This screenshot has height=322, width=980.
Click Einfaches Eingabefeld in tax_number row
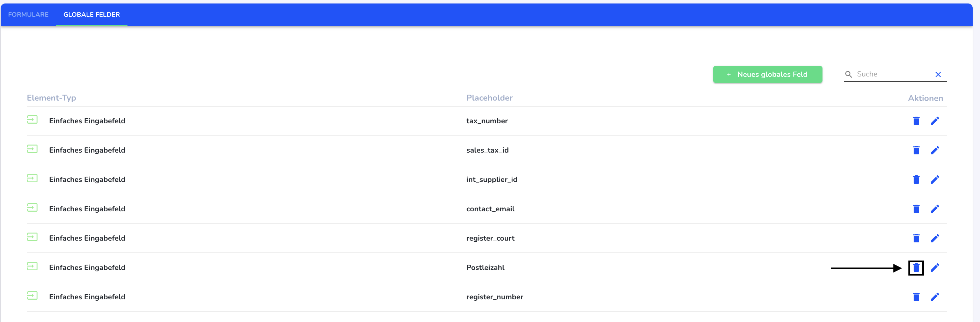(x=87, y=121)
